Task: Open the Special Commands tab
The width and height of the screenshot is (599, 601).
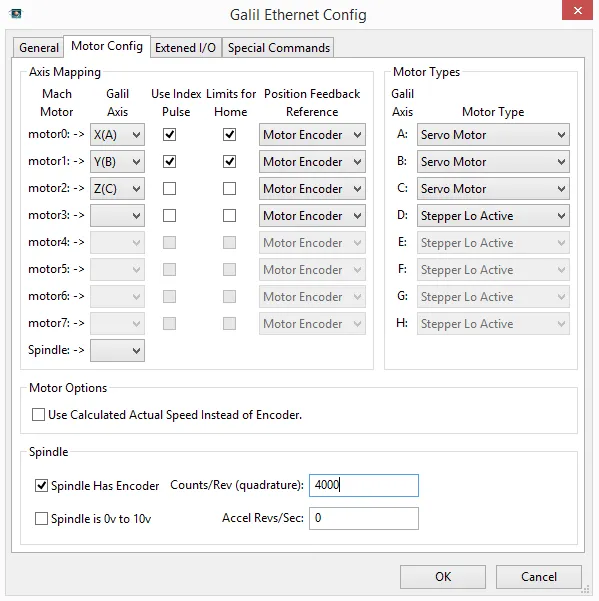Action: [x=279, y=48]
